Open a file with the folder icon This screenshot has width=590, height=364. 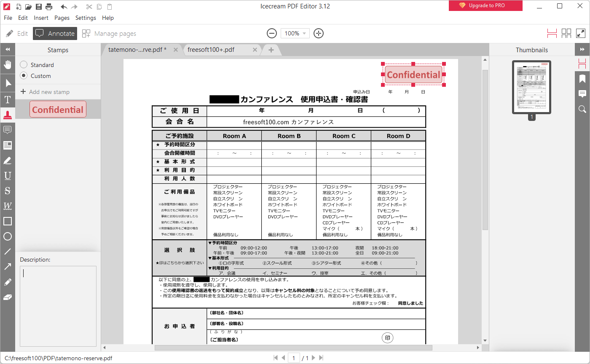click(x=28, y=6)
